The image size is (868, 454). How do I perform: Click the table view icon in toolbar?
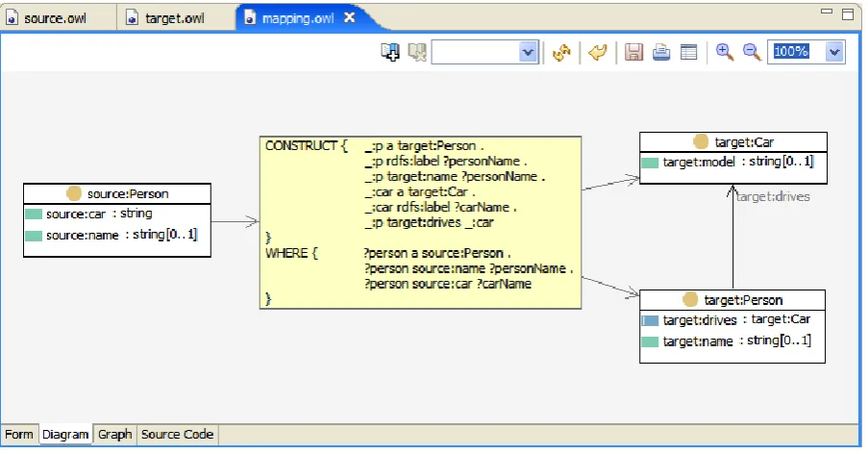688,53
